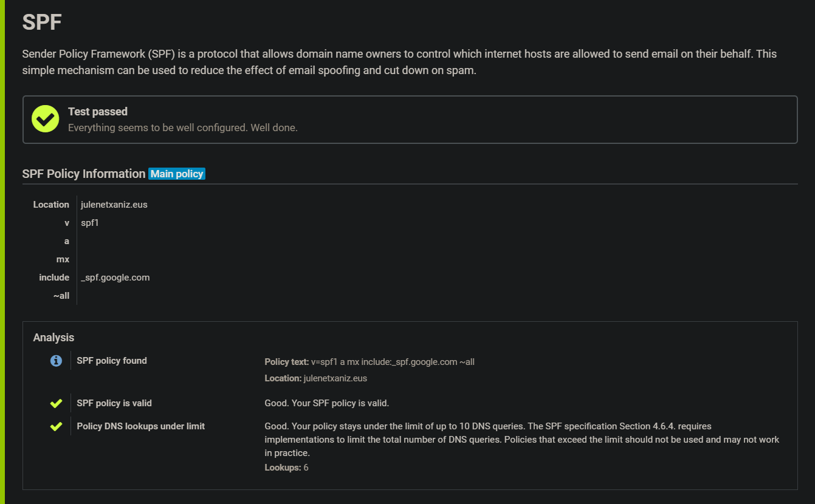The width and height of the screenshot is (815, 504).
Task: Click the SPF policy found label
Action: coord(112,361)
